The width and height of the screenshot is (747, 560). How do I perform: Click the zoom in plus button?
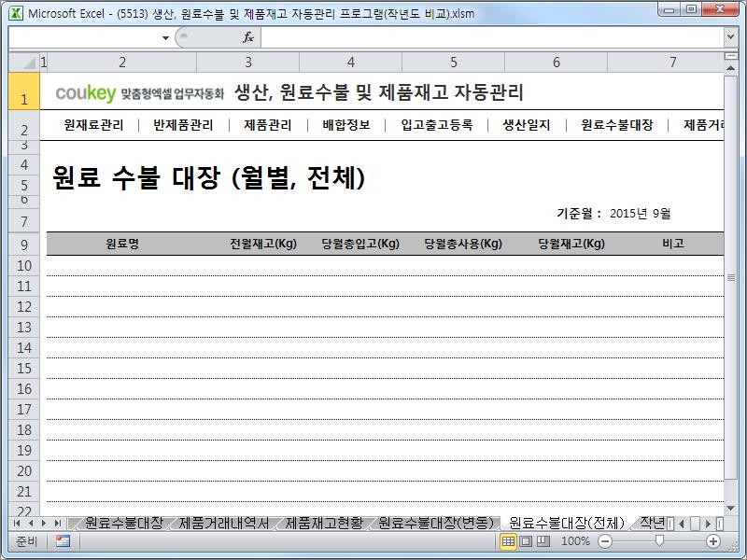coord(713,541)
